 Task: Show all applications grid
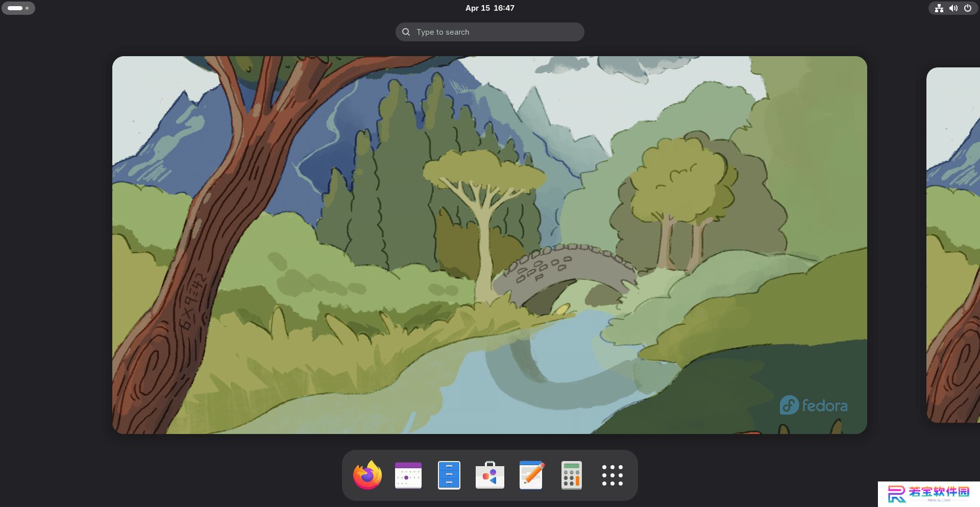pos(612,475)
